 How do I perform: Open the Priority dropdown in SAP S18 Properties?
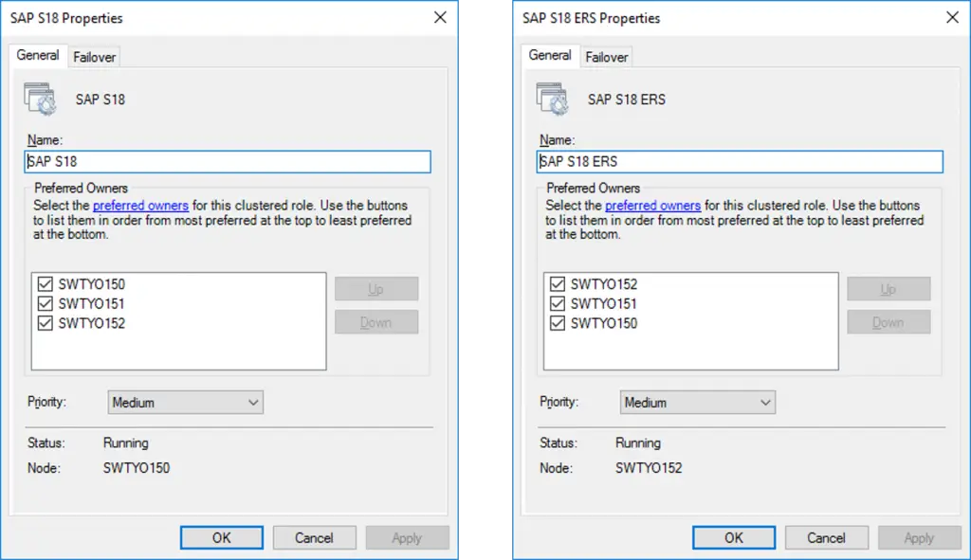coord(185,402)
